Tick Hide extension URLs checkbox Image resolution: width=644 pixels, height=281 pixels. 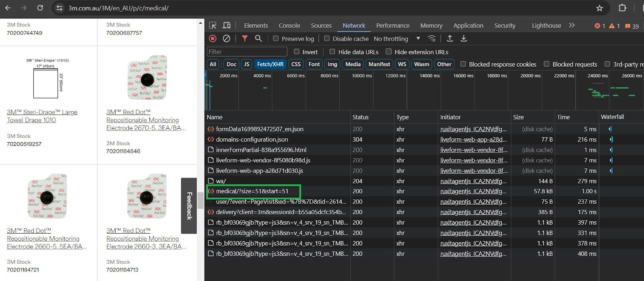[388, 51]
